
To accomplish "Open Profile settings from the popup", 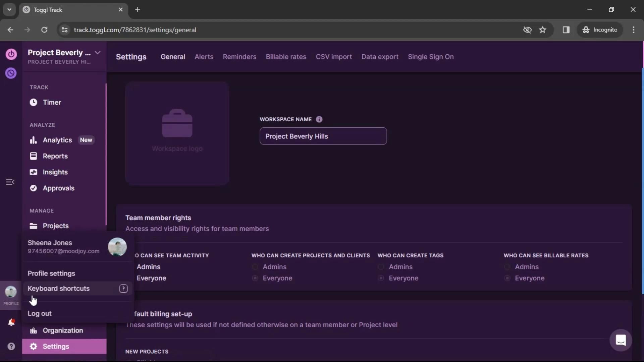I will pos(51,274).
